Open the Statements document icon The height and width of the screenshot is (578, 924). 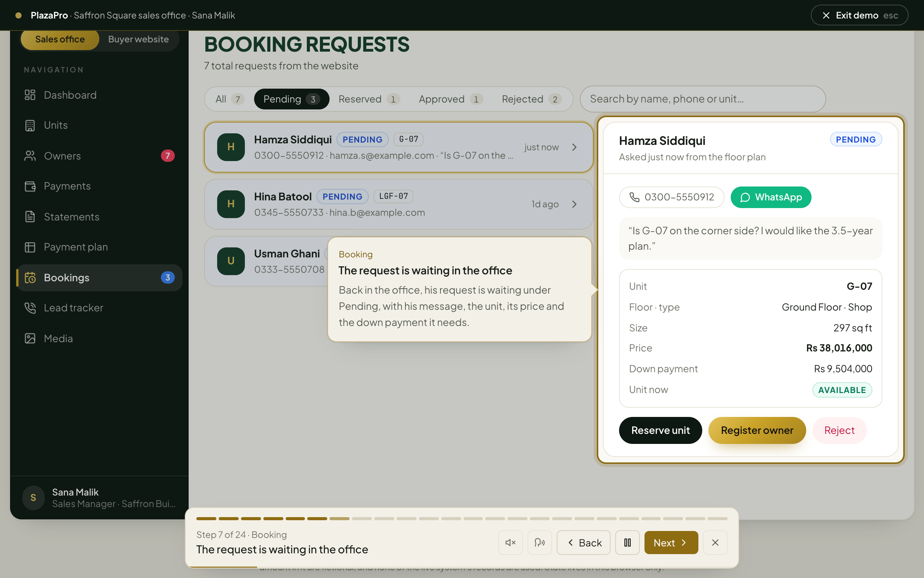click(30, 217)
